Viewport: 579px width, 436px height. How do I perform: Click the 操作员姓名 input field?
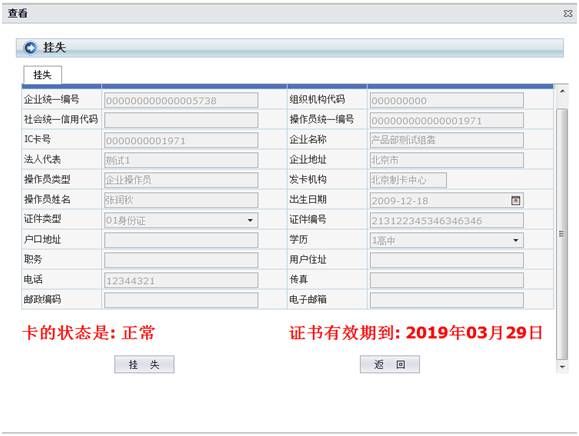tap(181, 200)
